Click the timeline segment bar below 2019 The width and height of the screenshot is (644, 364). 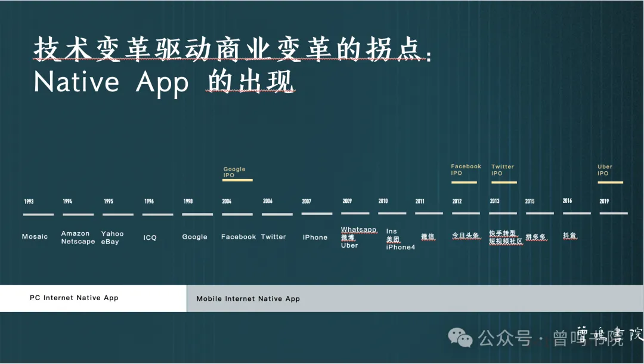(614, 213)
